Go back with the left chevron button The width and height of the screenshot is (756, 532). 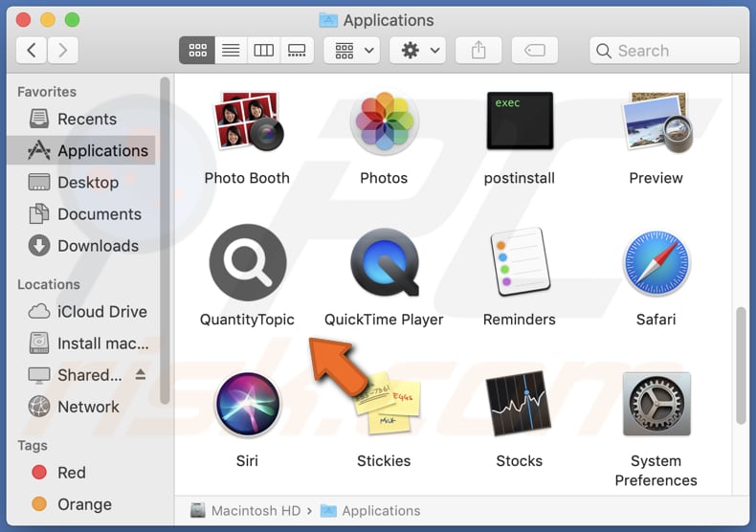pos(32,50)
